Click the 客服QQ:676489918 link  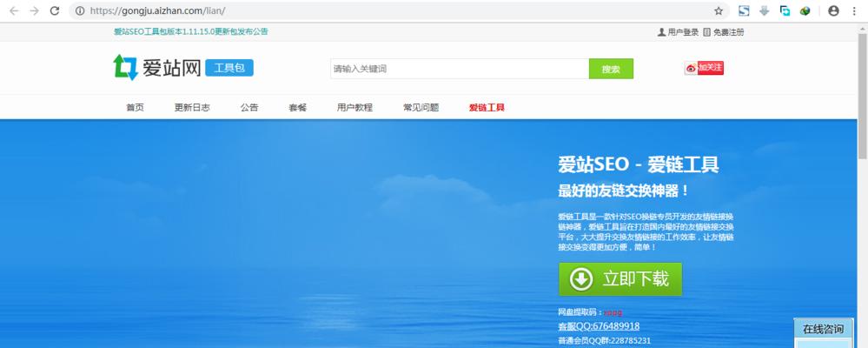point(599,326)
